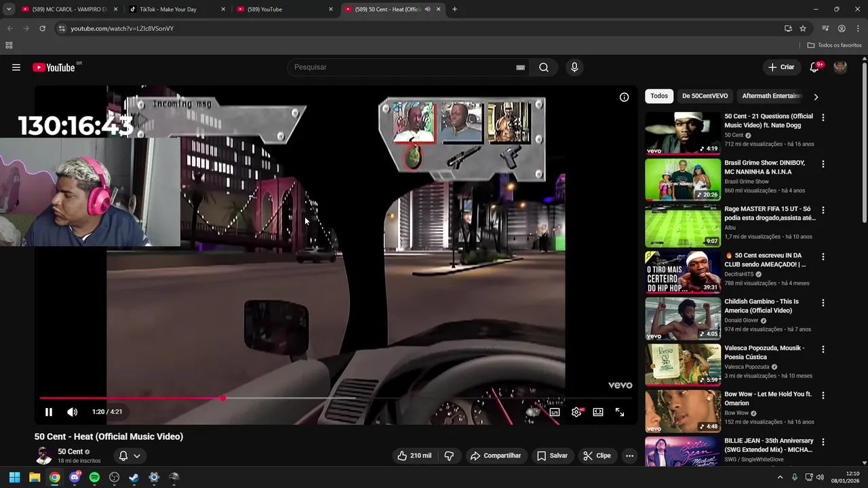Show video info card icon
The width and height of the screenshot is (868, 488).
[x=624, y=97]
